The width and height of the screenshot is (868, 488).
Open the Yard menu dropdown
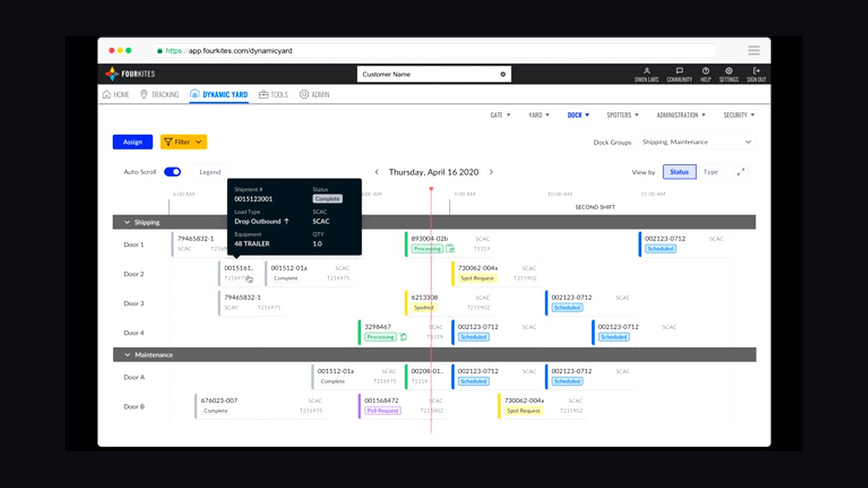pyautogui.click(x=540, y=115)
